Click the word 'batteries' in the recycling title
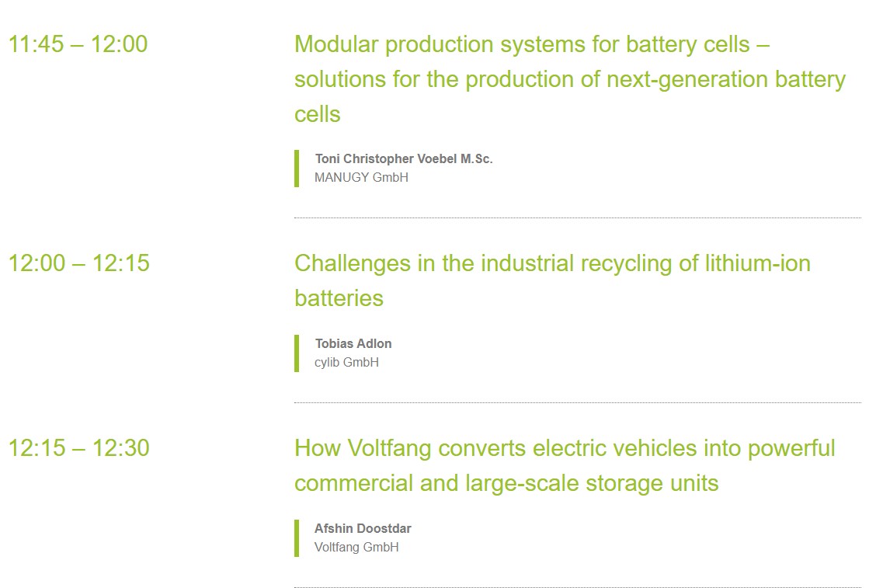 pos(339,298)
